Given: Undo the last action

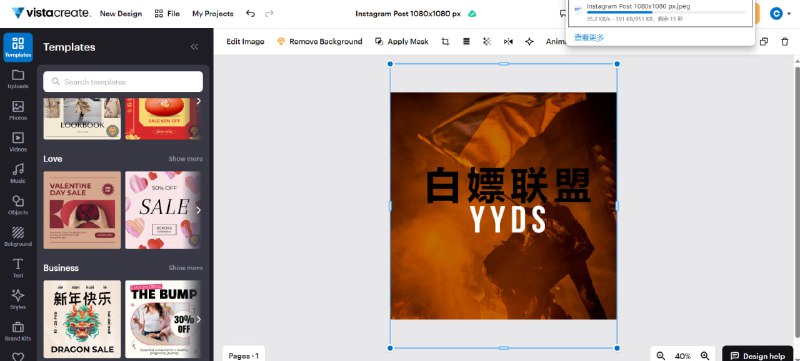Looking at the screenshot, I should [x=250, y=14].
